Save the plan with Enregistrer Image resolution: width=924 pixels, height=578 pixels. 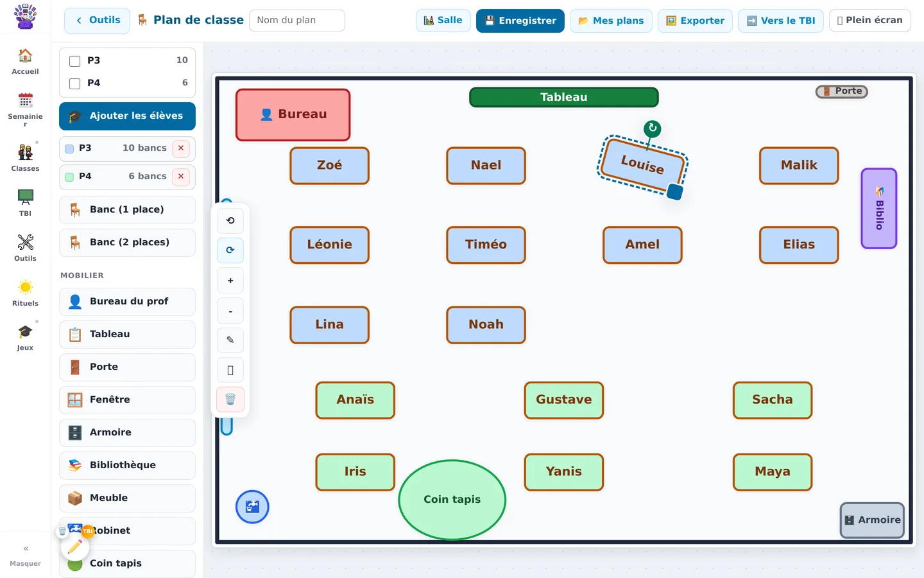520,21
